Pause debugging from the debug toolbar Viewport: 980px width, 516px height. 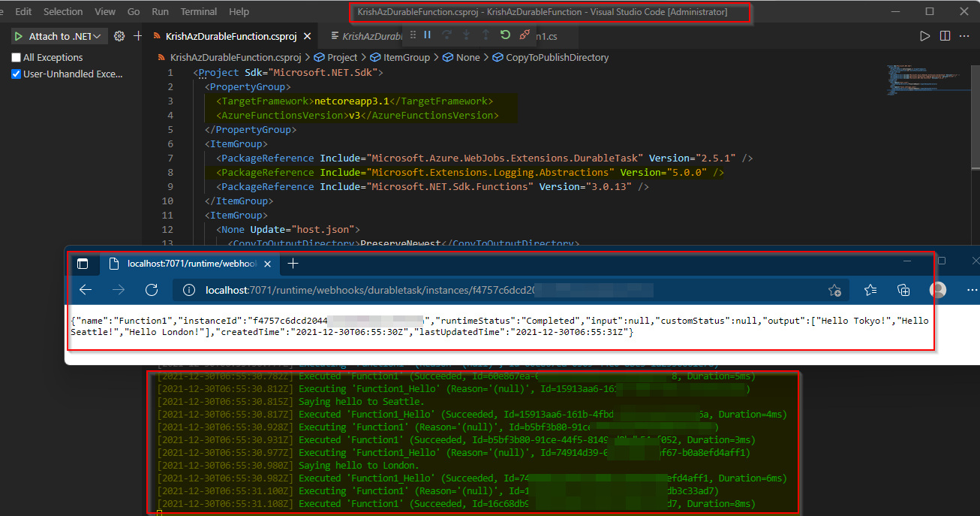pos(428,35)
